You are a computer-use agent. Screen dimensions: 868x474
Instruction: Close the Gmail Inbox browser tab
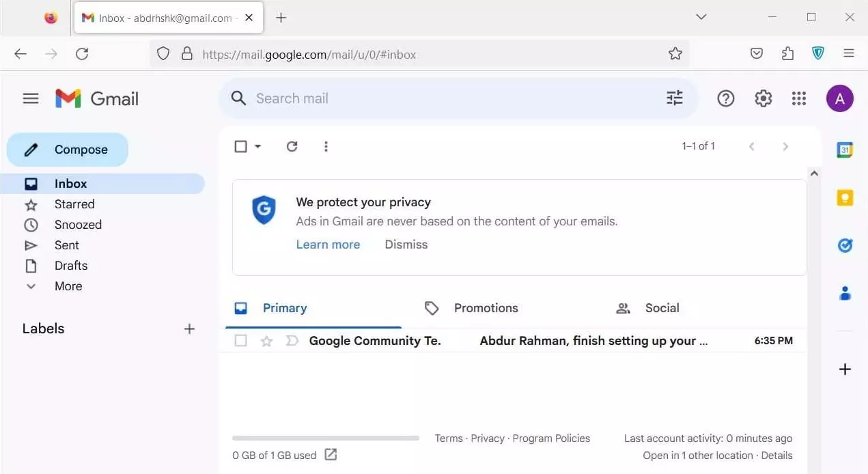[249, 18]
